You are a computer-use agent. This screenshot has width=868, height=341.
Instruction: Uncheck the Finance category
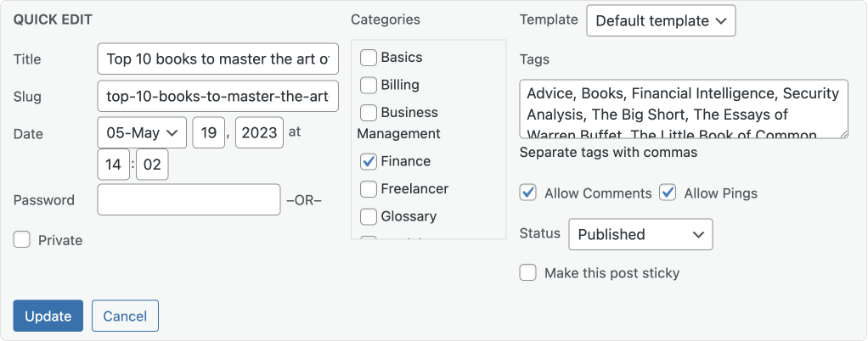pos(368,161)
